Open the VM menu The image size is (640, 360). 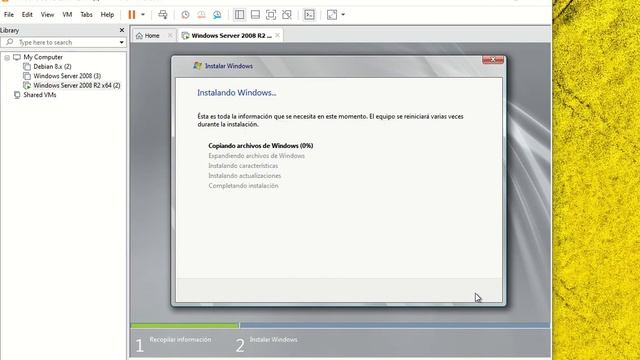[67, 14]
